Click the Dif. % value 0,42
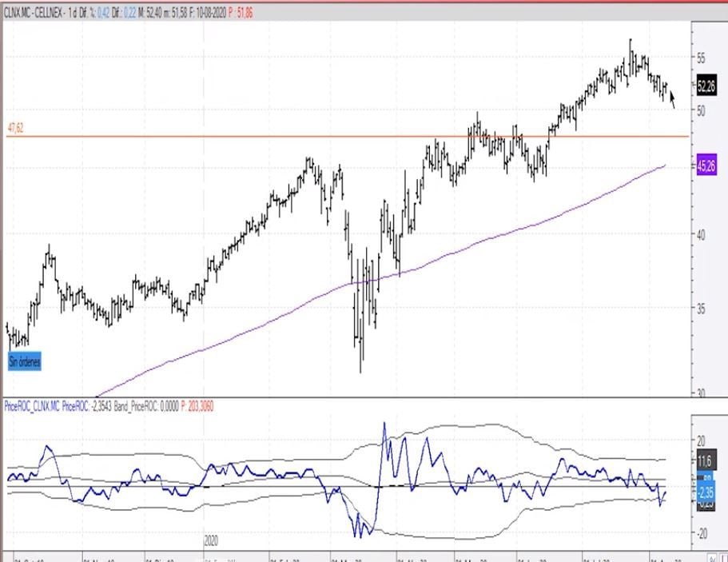728x562 pixels. [x=103, y=13]
